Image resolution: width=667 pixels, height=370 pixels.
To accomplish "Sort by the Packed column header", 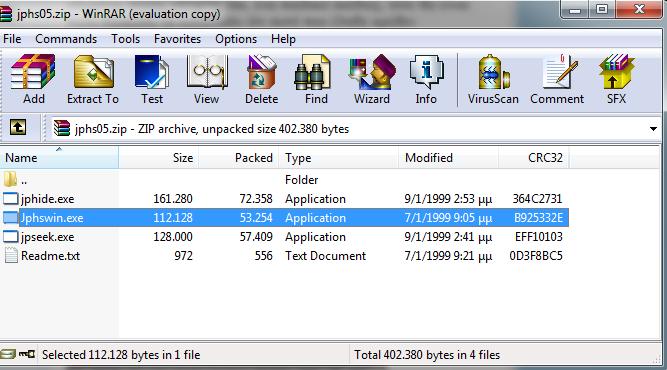I will (239, 158).
